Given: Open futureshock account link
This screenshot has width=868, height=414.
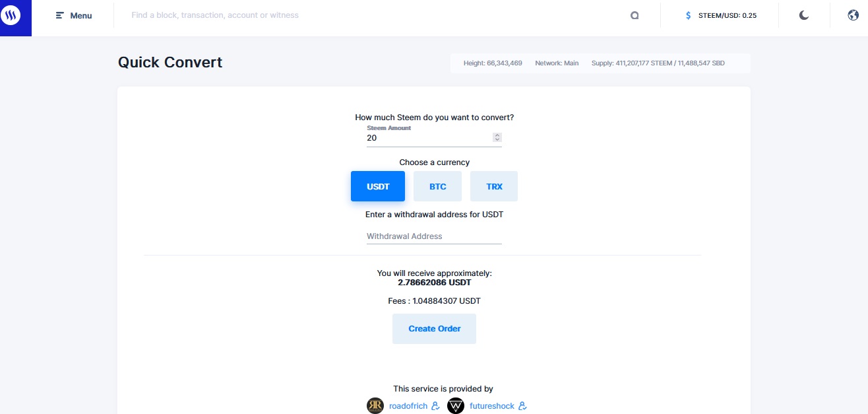Looking at the screenshot, I should point(492,405).
